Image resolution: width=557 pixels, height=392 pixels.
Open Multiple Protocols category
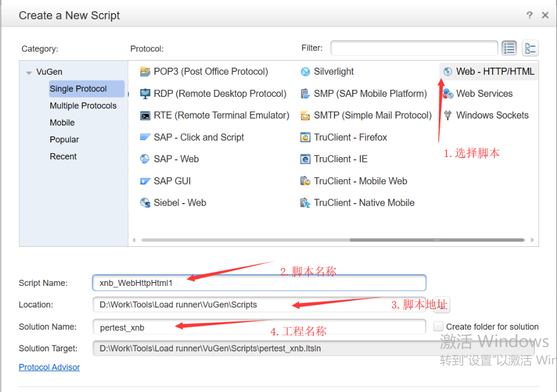(83, 106)
